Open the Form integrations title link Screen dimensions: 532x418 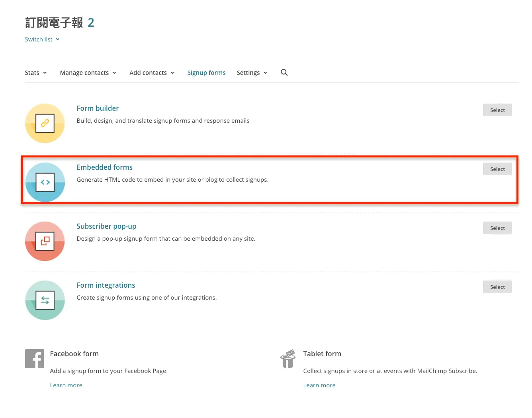click(x=106, y=285)
